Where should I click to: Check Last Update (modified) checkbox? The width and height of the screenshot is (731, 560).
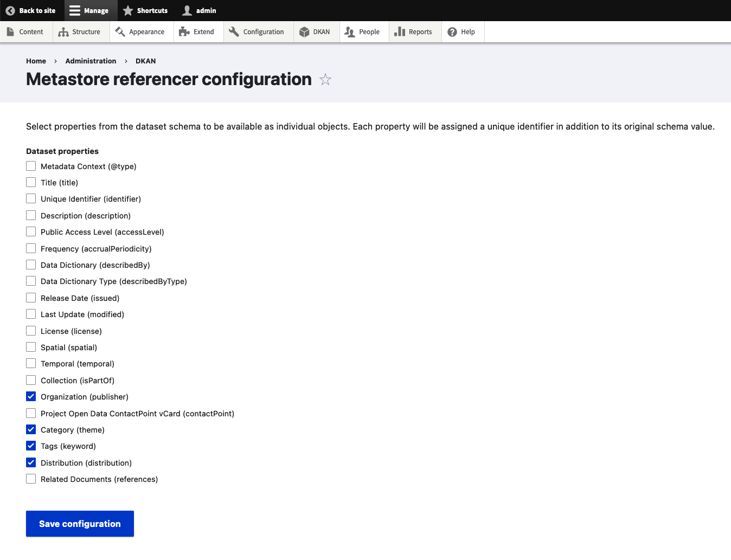(31, 314)
